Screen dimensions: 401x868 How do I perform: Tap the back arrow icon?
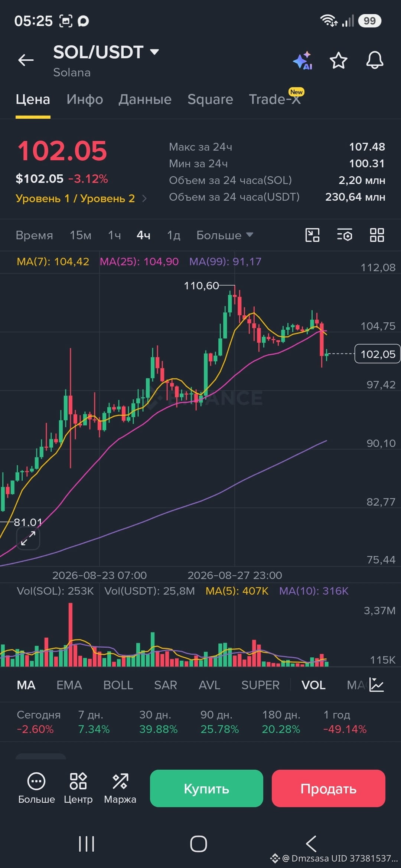[26, 60]
